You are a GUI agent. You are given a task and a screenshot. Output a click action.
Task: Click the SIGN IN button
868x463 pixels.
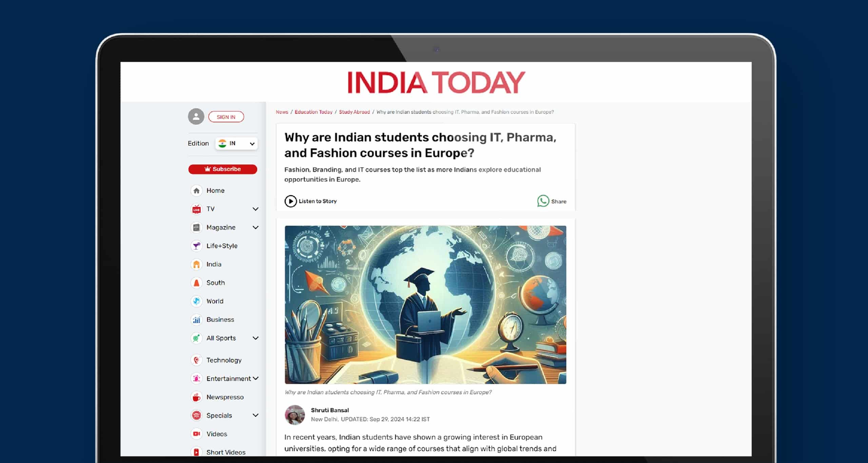pos(226,117)
